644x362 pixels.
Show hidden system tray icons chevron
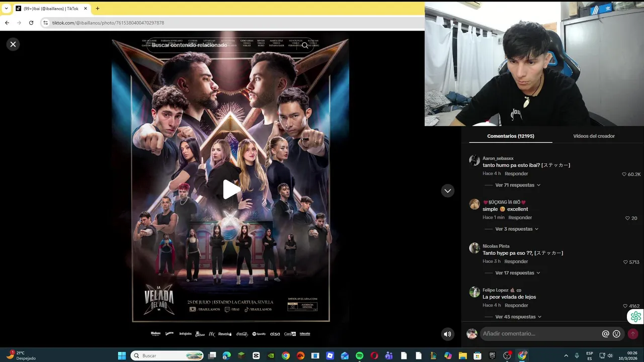pos(566,355)
